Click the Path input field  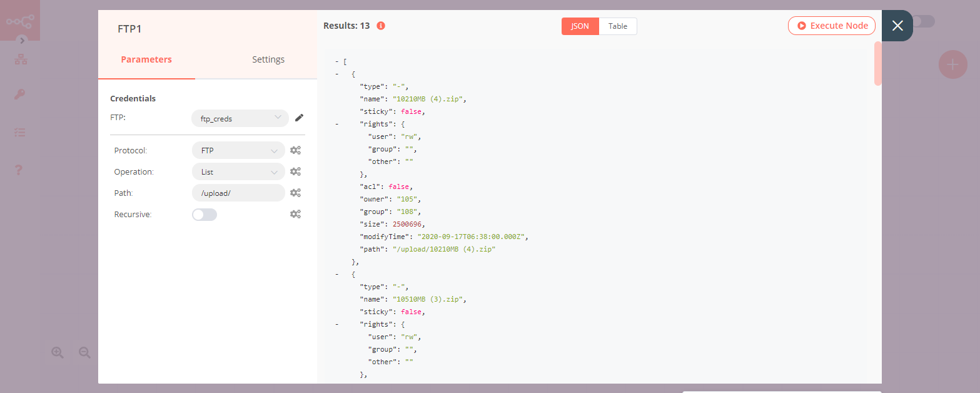tap(238, 193)
